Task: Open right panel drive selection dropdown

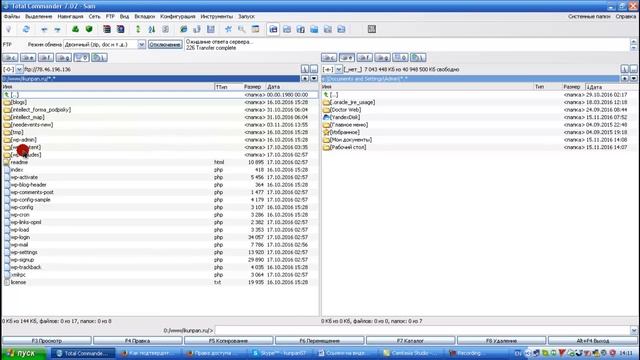Action: 338,69
